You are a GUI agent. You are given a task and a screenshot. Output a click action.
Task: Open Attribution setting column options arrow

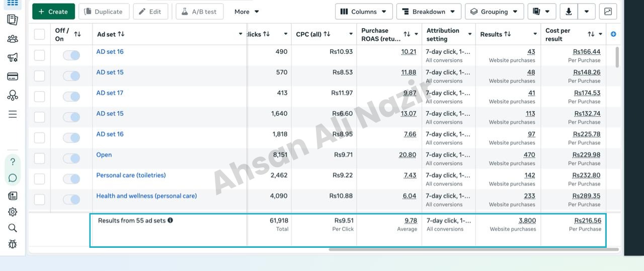pyautogui.click(x=470, y=34)
